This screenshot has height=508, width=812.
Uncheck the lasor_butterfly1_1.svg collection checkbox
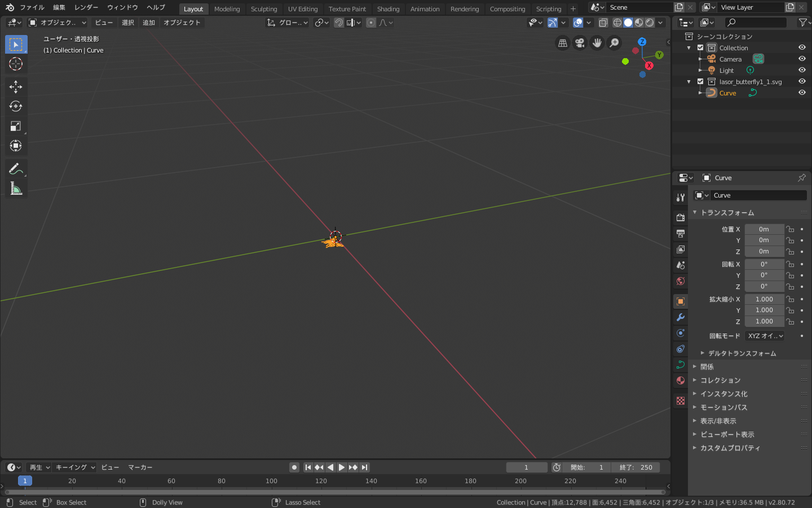pos(700,81)
